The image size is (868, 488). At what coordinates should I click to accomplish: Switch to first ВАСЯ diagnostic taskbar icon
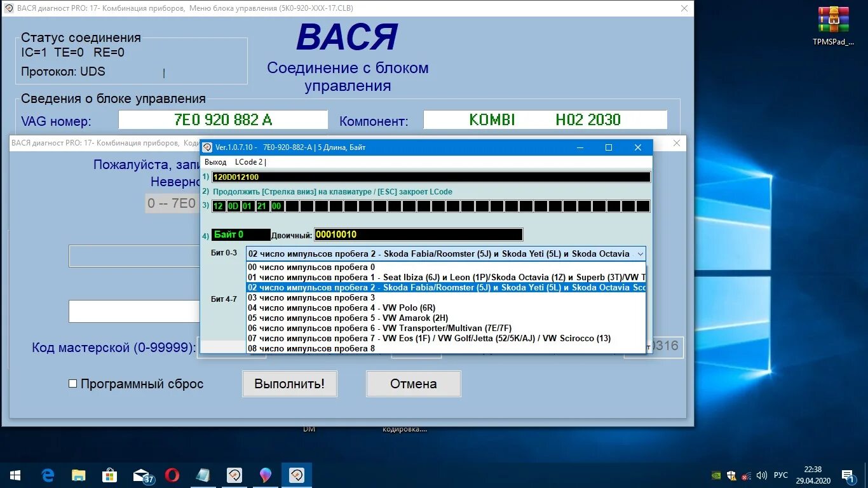(x=234, y=475)
